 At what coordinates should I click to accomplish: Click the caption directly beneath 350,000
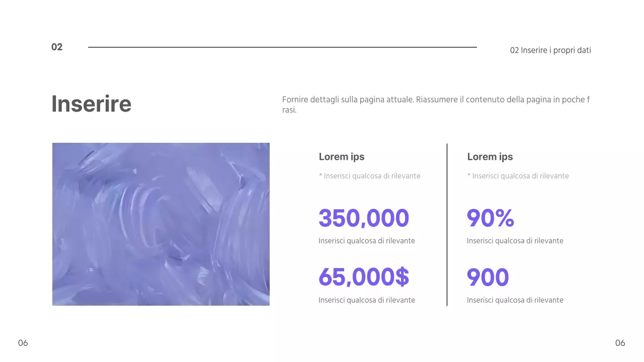tap(367, 241)
